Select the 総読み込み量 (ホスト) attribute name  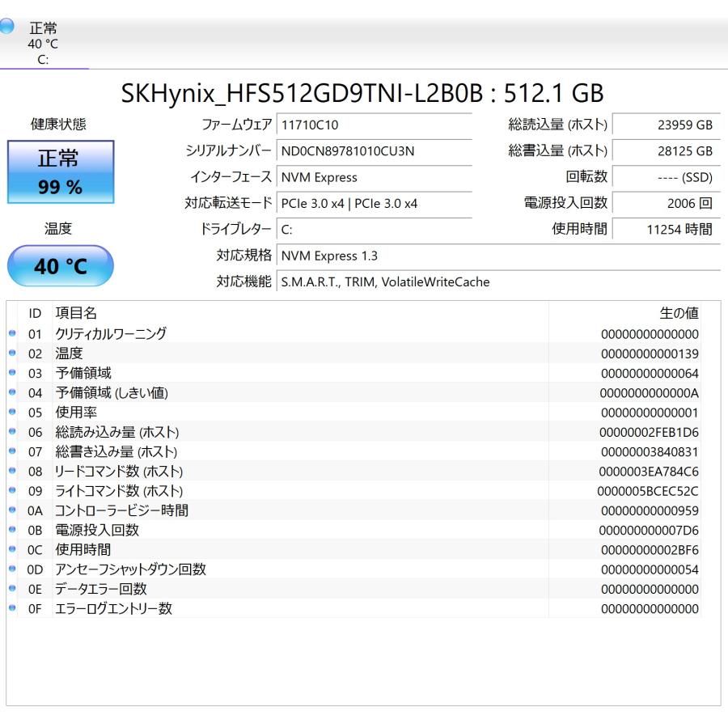click(x=117, y=432)
